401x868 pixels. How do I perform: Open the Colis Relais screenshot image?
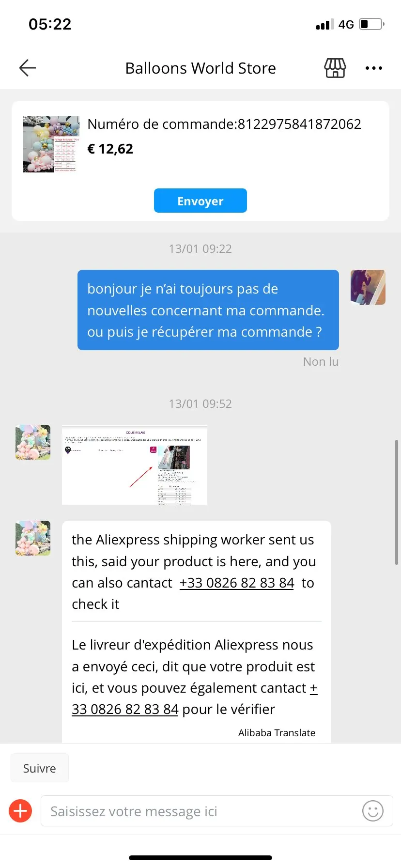pyautogui.click(x=135, y=465)
